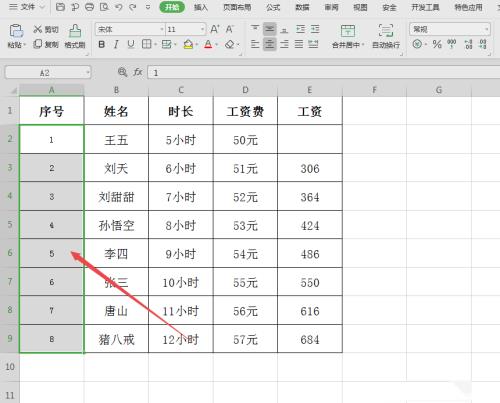Click the Print icon in quick access
This screenshot has height=403, width=500.
pos(89,7)
